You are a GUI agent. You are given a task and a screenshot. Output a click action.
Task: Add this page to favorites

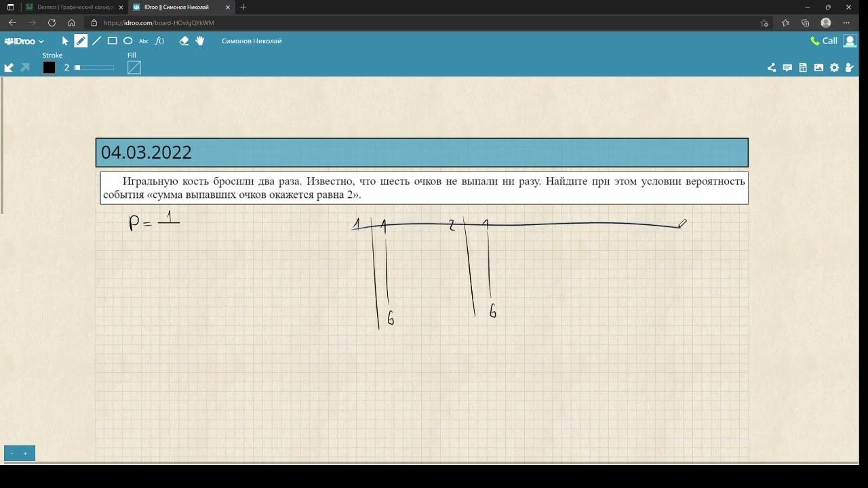tap(764, 22)
